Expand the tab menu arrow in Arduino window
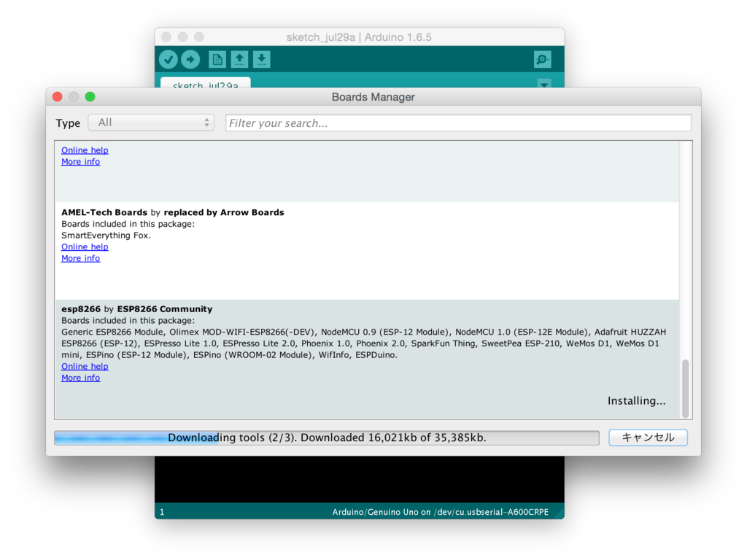The height and width of the screenshot is (560, 747). tap(544, 84)
